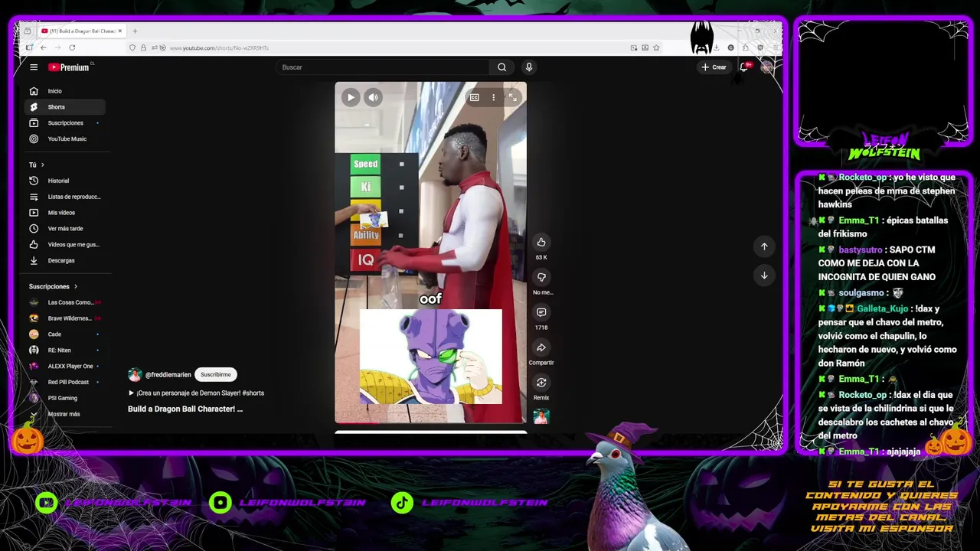
Task: Open Descargas in the sidebar
Action: 65,261
